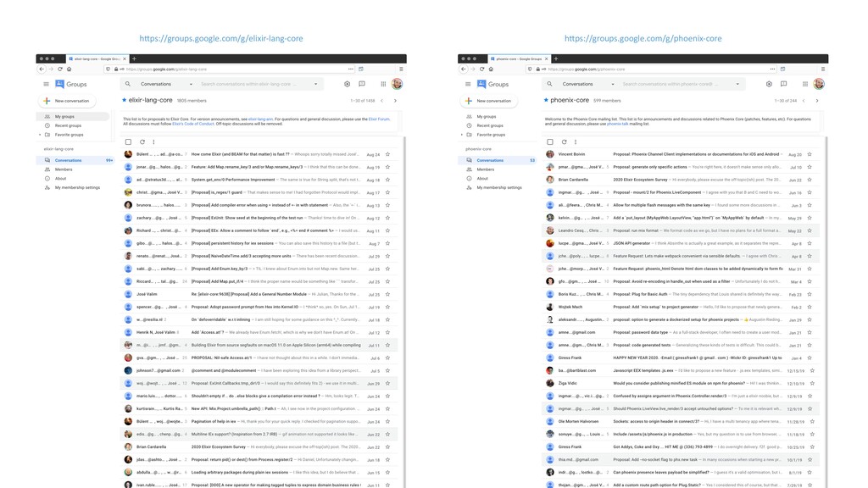The width and height of the screenshot is (868, 488).
Task: Go to next page of phoenix-core conversations
Action: [817, 101]
